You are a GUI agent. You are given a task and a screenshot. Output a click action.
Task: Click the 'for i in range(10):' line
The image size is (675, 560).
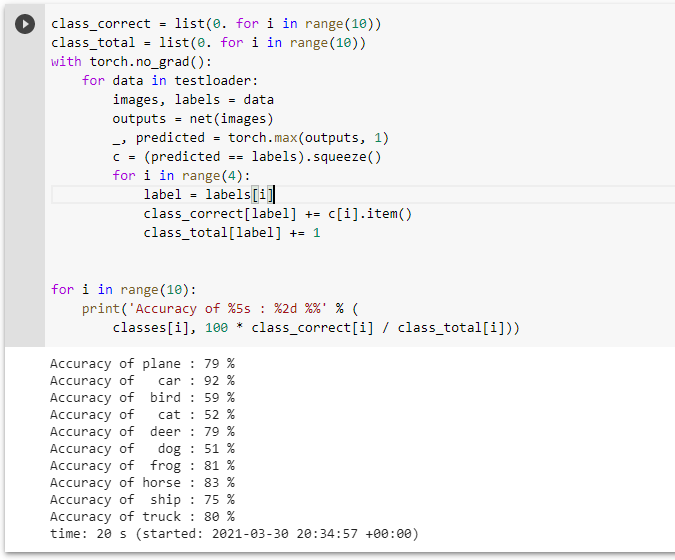point(124,289)
